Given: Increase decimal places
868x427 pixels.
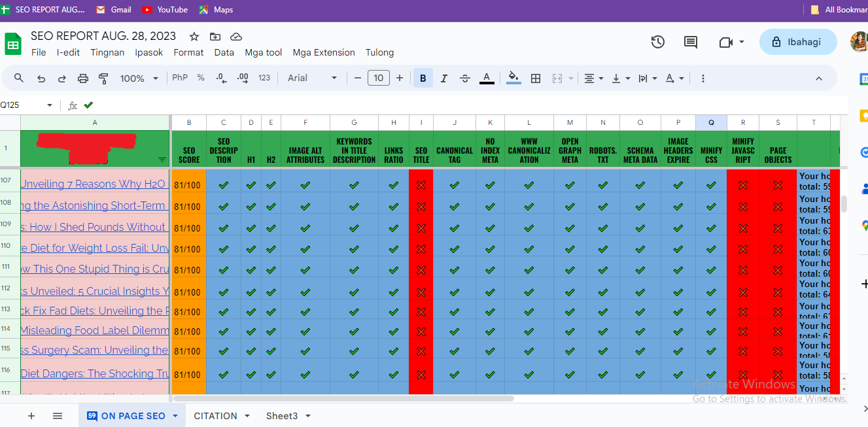Looking at the screenshot, I should tap(243, 78).
